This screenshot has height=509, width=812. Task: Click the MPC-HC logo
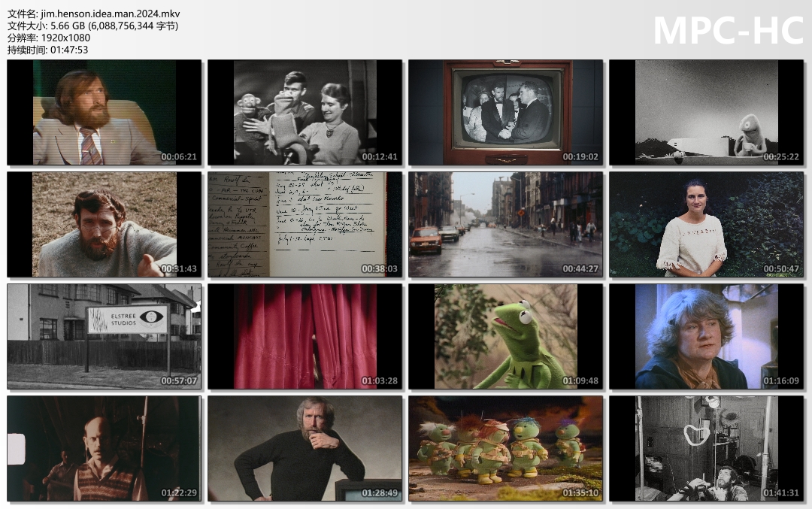tap(728, 31)
